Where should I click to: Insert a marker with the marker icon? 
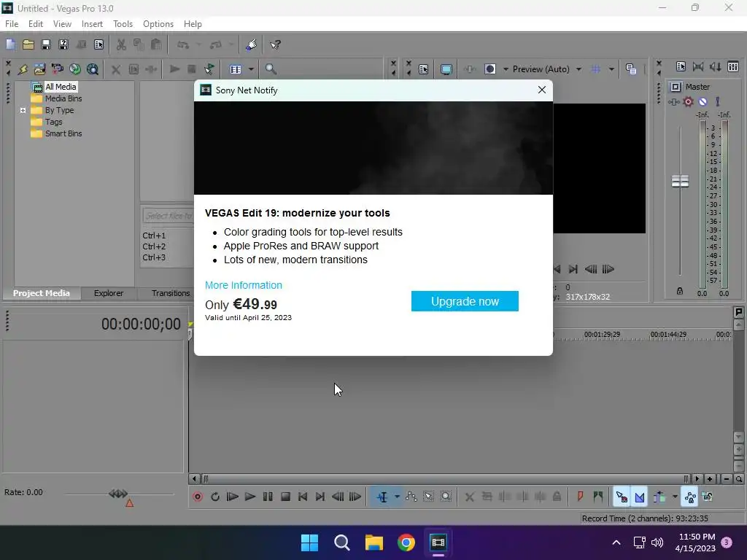pyautogui.click(x=580, y=497)
